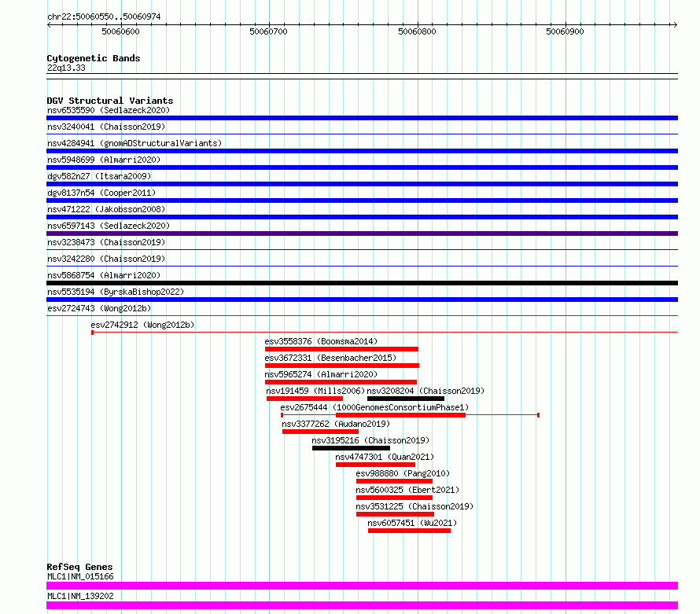700x614 pixels.
Task: Select the dgv8137n54 (Cooper2011) label
Action: click(x=101, y=193)
